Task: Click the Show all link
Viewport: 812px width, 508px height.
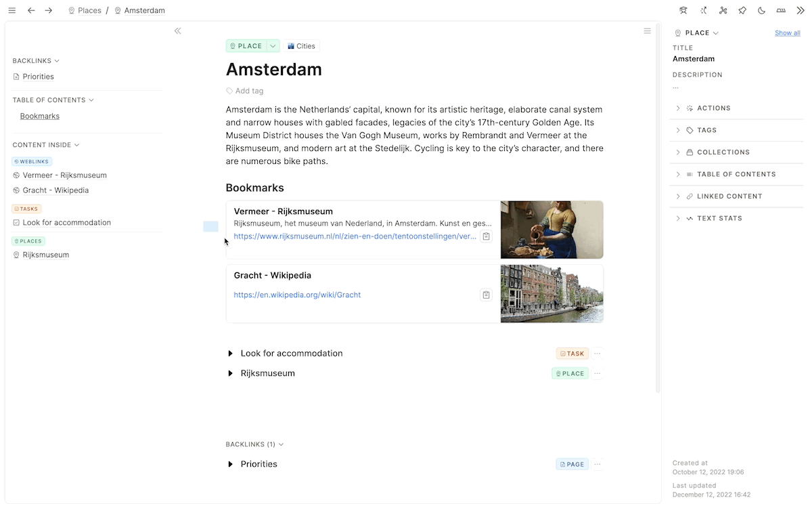Action: pos(787,33)
